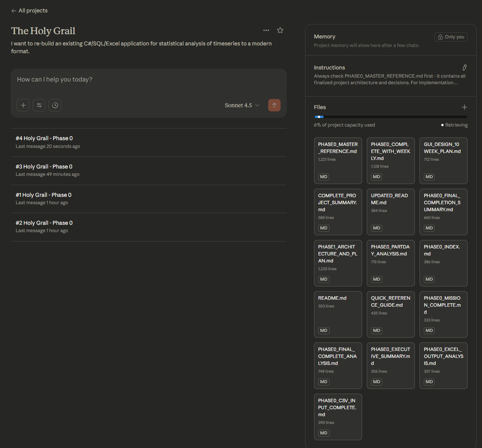
Task: Star The Holy Grail project
Action: click(280, 30)
